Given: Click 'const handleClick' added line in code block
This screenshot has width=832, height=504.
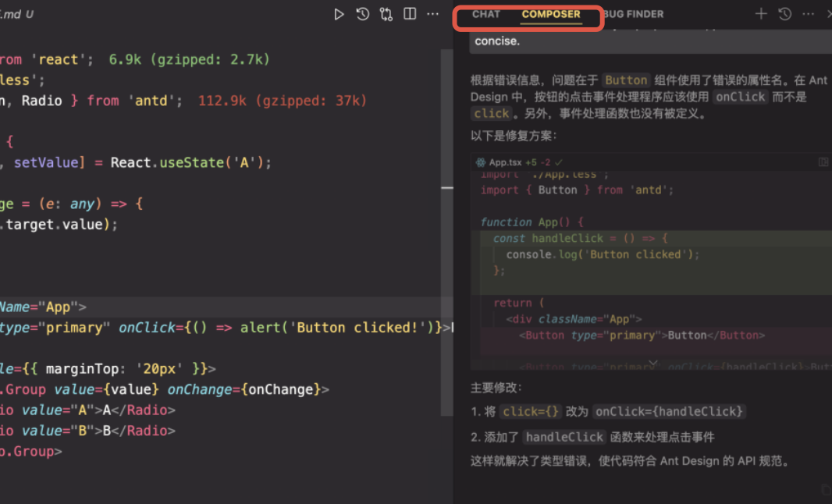Looking at the screenshot, I should [x=581, y=238].
